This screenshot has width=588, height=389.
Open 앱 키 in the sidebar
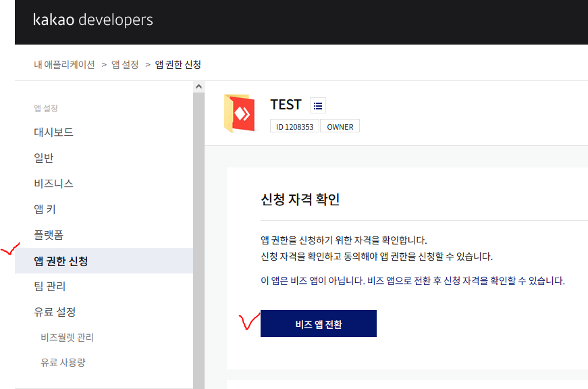45,209
